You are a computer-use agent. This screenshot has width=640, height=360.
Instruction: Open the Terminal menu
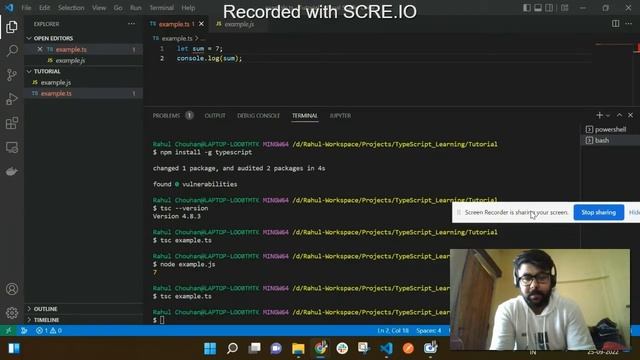pos(161,8)
